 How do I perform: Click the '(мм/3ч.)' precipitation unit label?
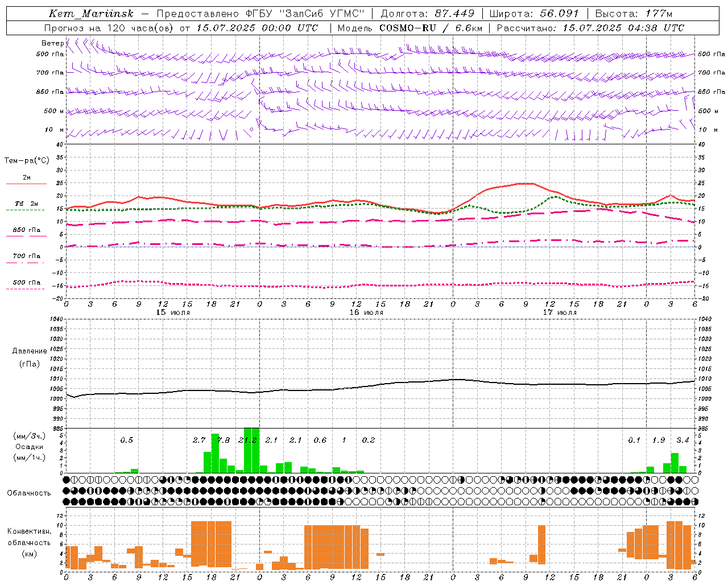pyautogui.click(x=30, y=436)
